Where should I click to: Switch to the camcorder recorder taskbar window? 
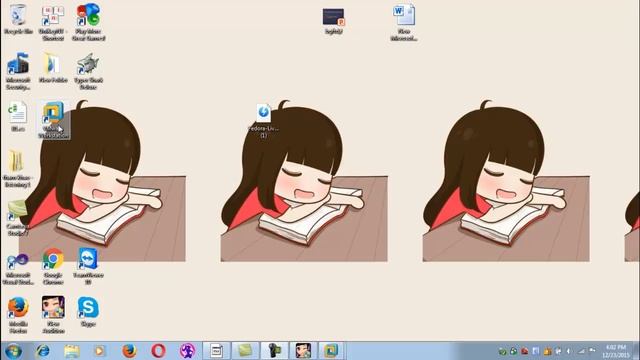274,351
